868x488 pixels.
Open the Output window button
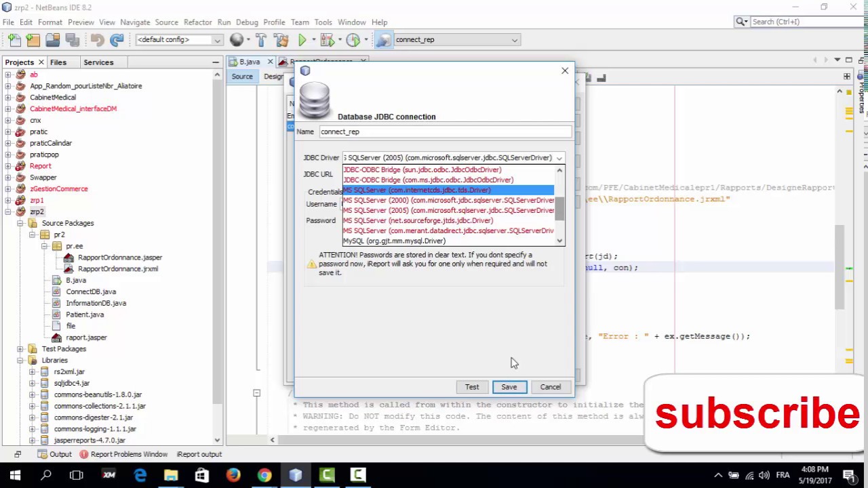[55, 454]
